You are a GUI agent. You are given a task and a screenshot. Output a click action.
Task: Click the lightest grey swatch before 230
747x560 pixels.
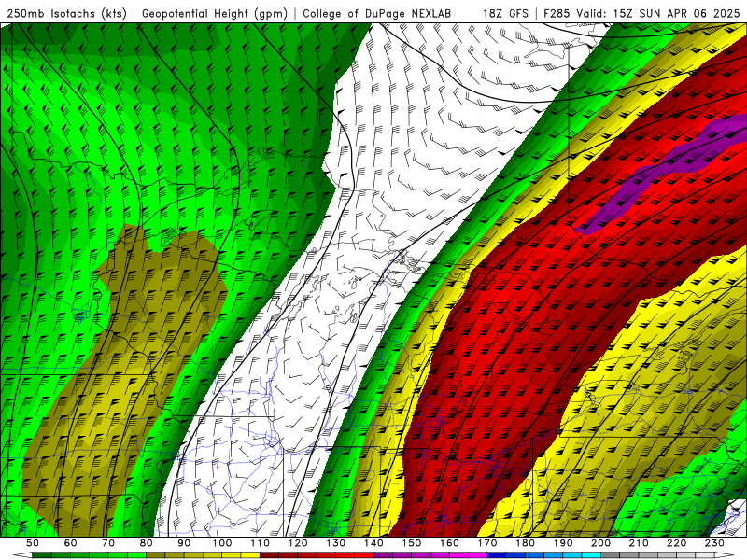click(705, 554)
